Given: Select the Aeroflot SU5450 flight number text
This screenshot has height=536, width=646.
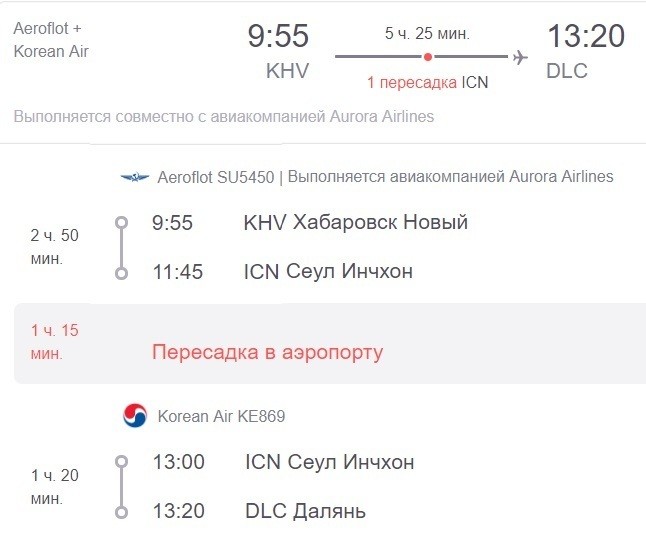Looking at the screenshot, I should click(214, 177).
